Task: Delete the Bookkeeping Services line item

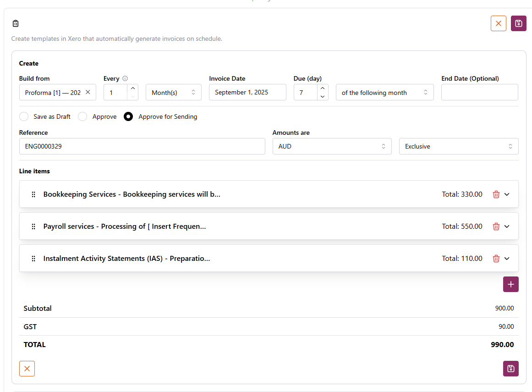Action: [x=496, y=194]
